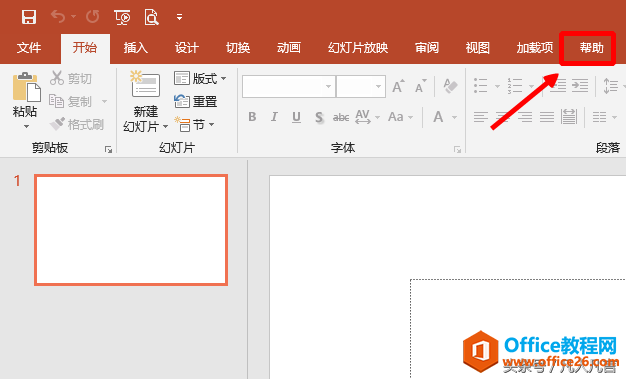Click the Redo/Repeat icon
This screenshot has width=626, height=379.
(x=93, y=17)
